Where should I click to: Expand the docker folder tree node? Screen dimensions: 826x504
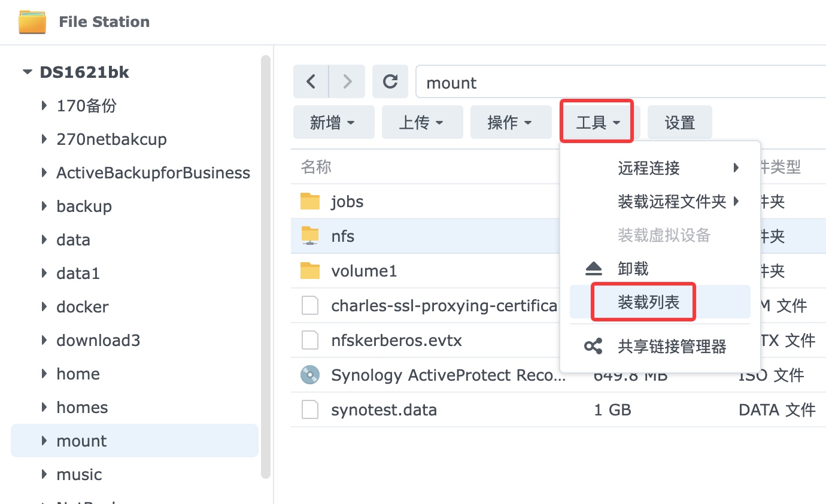pyautogui.click(x=44, y=307)
